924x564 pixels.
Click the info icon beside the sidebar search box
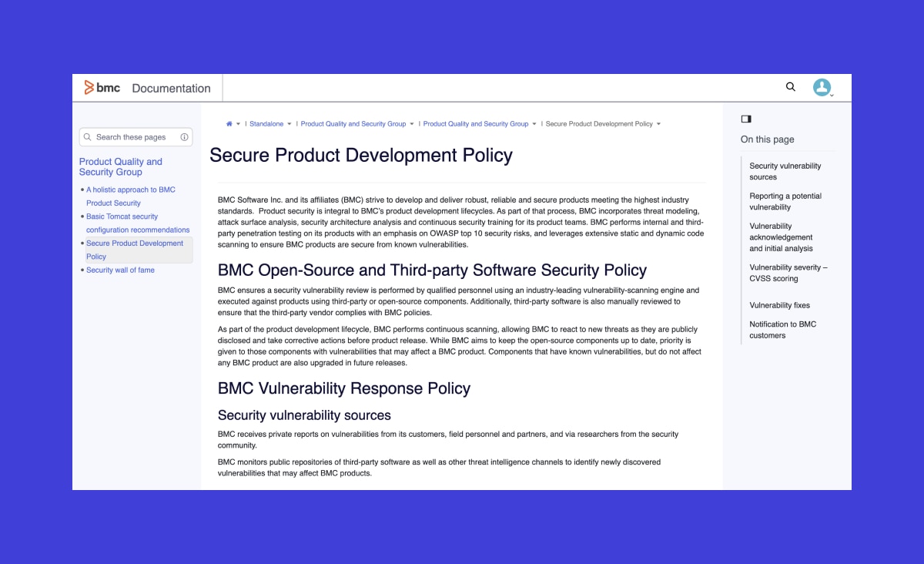click(184, 136)
